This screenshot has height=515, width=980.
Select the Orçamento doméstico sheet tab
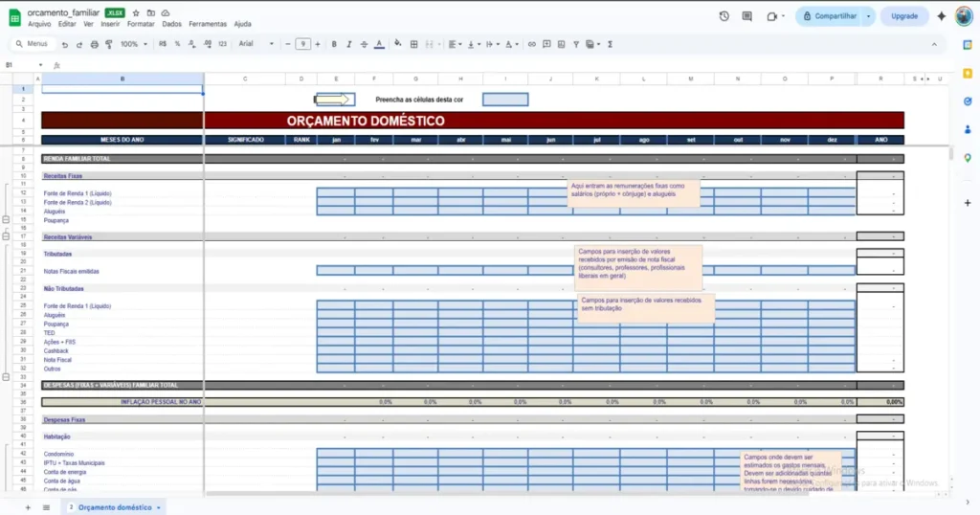[x=115, y=507]
